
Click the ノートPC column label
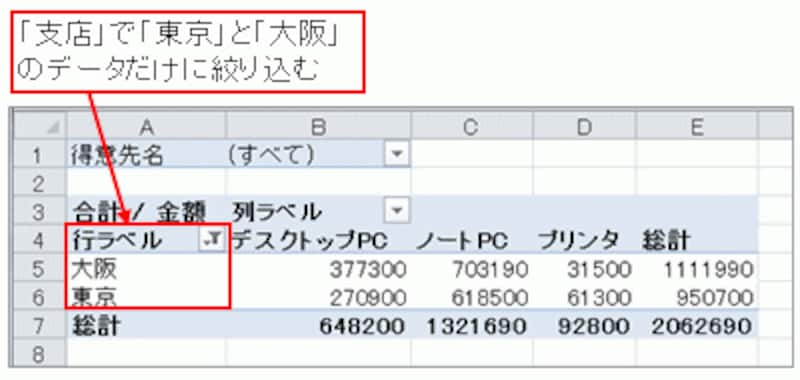click(x=462, y=240)
